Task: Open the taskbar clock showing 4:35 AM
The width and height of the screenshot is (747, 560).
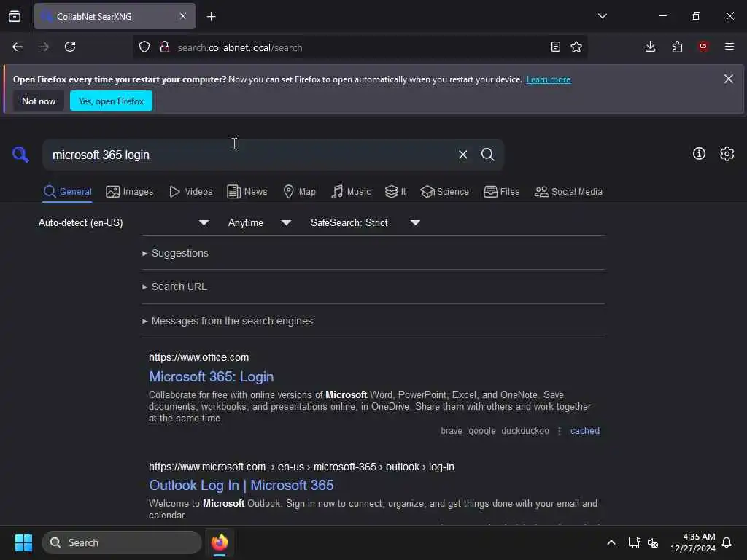Action: point(693,542)
